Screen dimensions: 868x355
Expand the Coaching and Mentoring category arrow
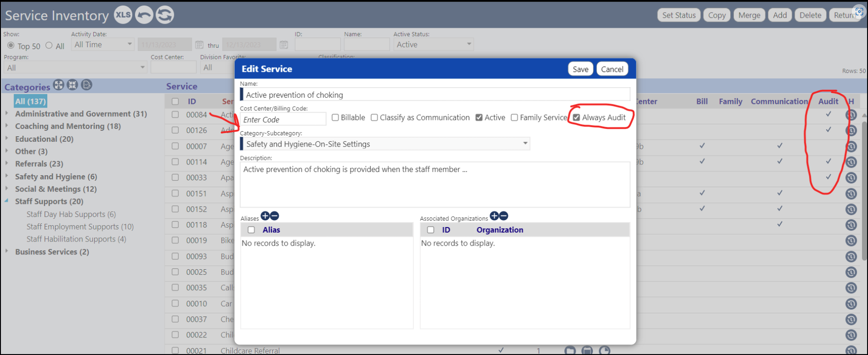pos(6,126)
